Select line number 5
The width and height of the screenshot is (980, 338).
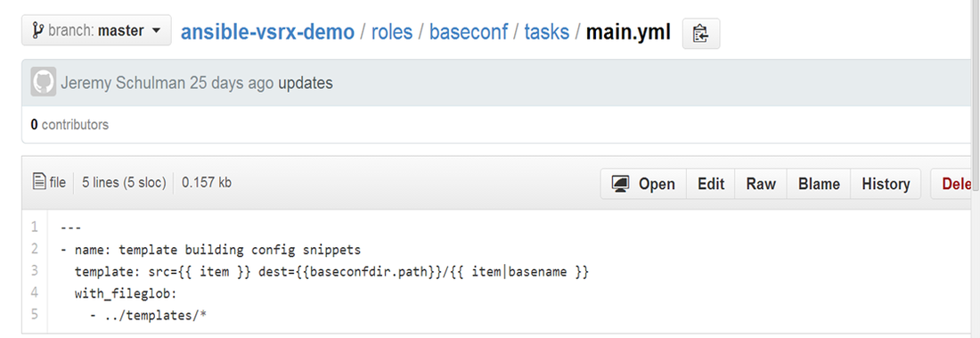click(x=35, y=314)
